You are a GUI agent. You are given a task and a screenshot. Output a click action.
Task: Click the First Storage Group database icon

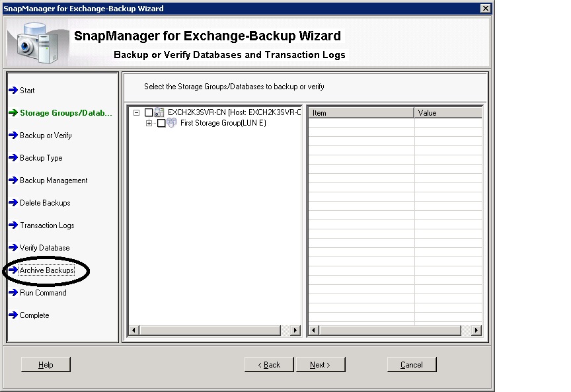[172, 123]
